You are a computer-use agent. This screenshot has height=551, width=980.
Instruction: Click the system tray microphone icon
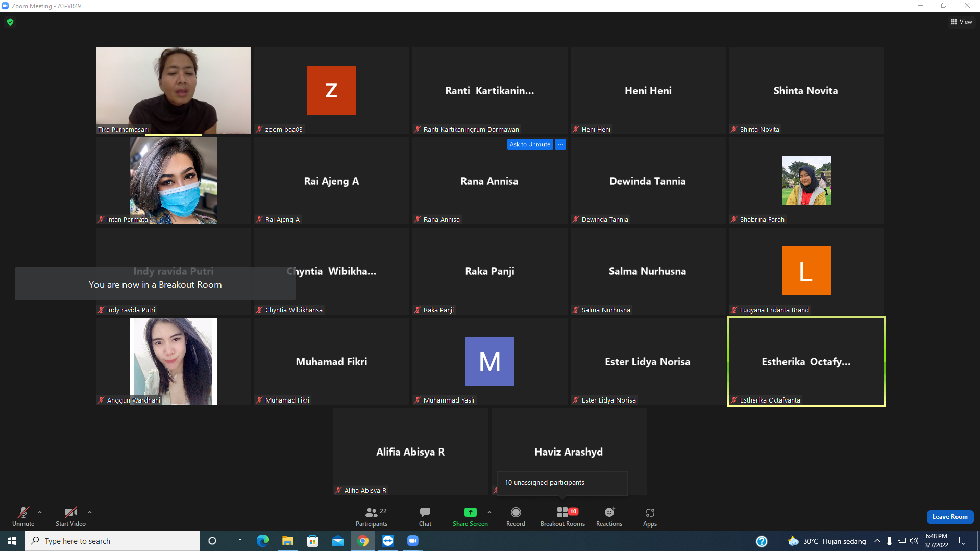pos(889,541)
